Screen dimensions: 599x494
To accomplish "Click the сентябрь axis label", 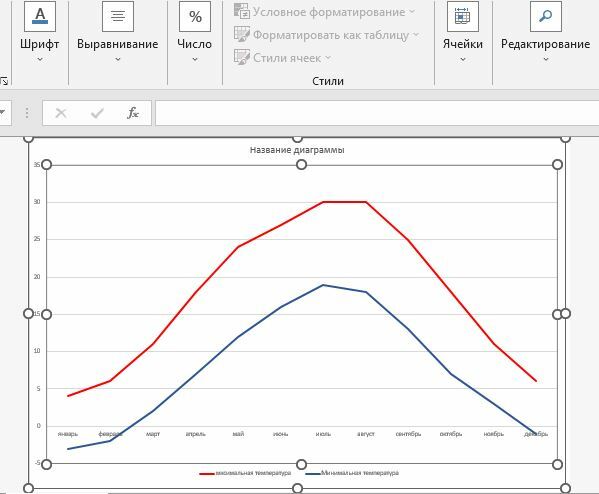I will click(x=408, y=434).
